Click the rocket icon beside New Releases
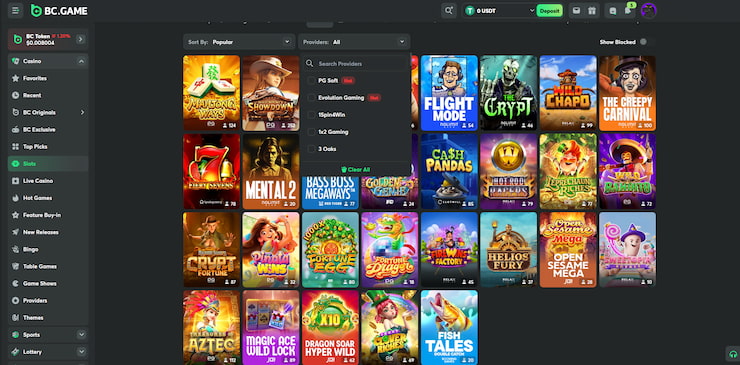The image size is (740, 365). [16, 232]
